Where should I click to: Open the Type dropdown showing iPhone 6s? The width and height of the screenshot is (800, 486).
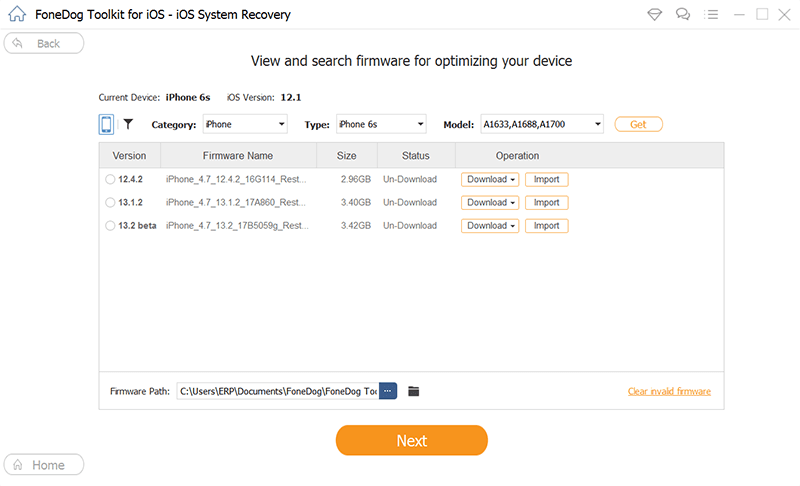click(x=381, y=124)
